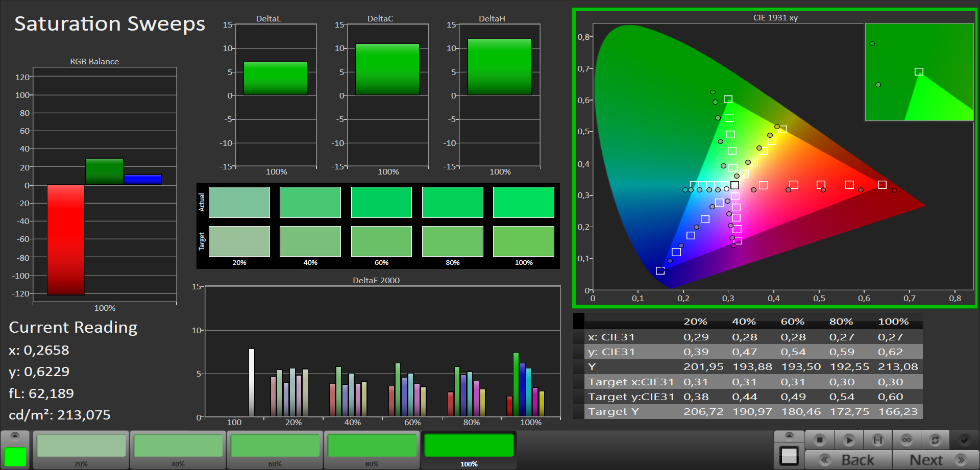Image resolution: width=980 pixels, height=470 pixels.
Task: Click the 20% column header in the data table
Action: click(696, 321)
